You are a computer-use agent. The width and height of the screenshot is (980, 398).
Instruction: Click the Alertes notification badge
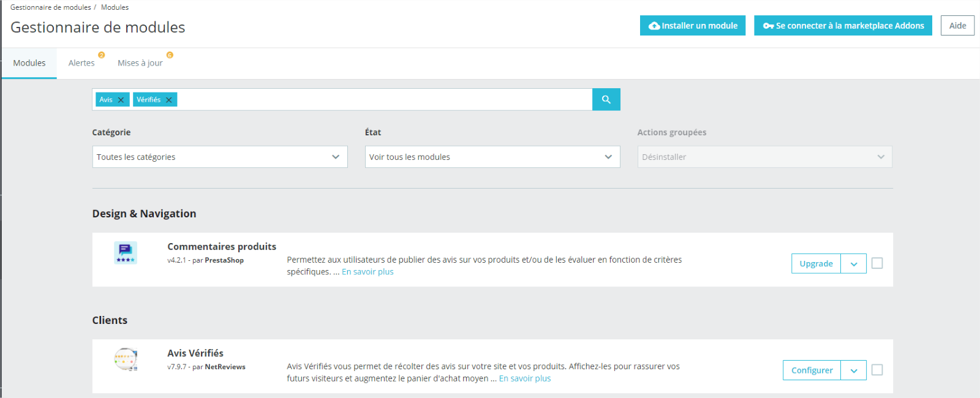point(102,55)
